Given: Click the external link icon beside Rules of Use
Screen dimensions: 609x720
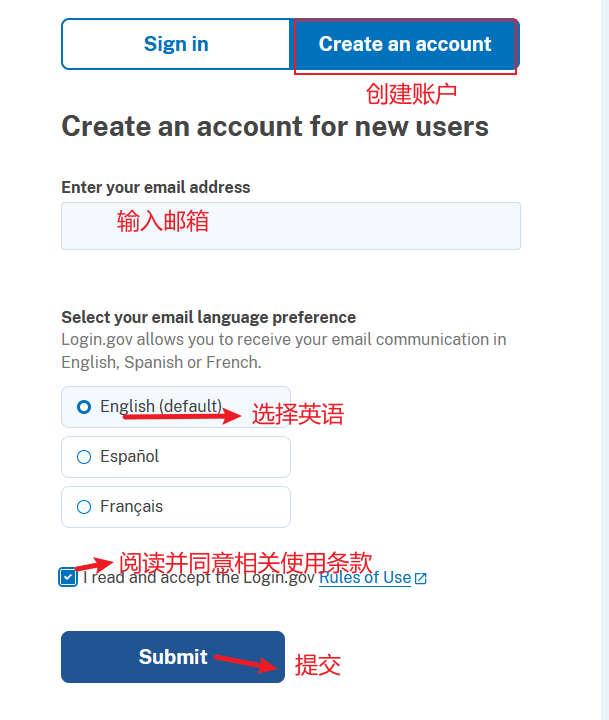Looking at the screenshot, I should click(x=421, y=579).
